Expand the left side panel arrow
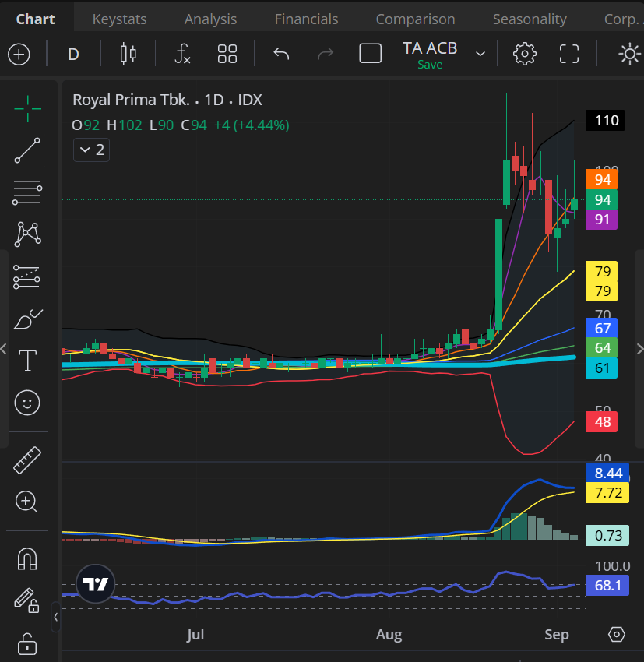644x662 pixels. click(x=4, y=349)
